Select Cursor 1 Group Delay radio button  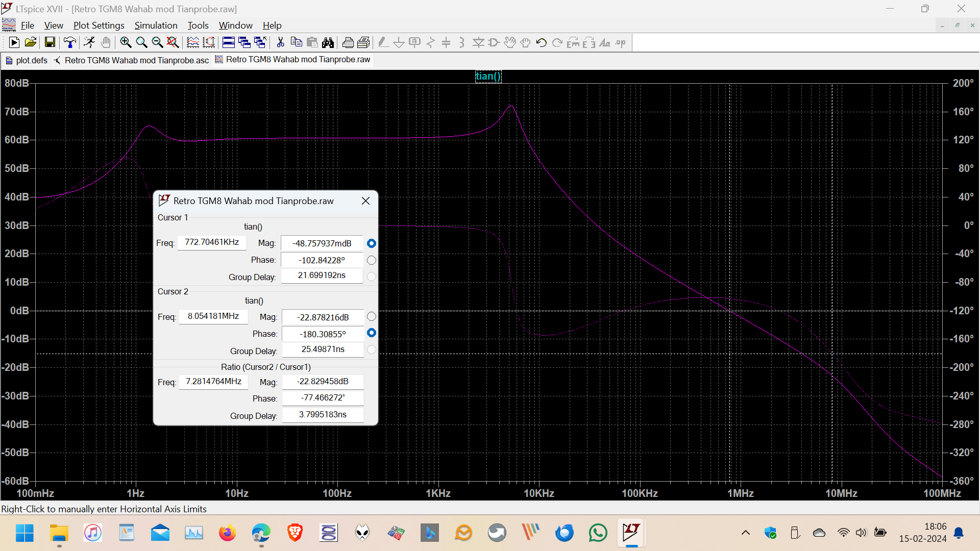point(372,277)
